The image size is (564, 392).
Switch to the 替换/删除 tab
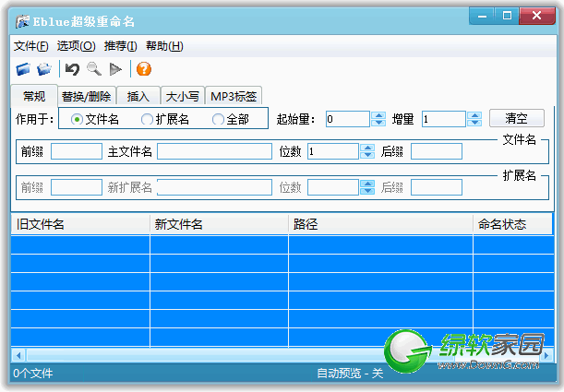(87, 96)
